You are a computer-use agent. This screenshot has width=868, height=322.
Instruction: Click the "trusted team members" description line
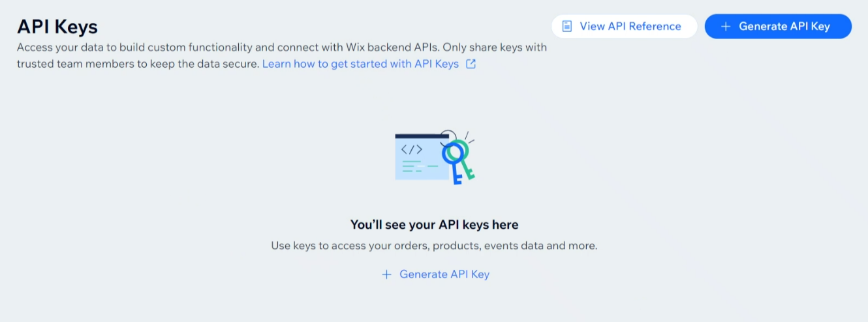point(138,64)
